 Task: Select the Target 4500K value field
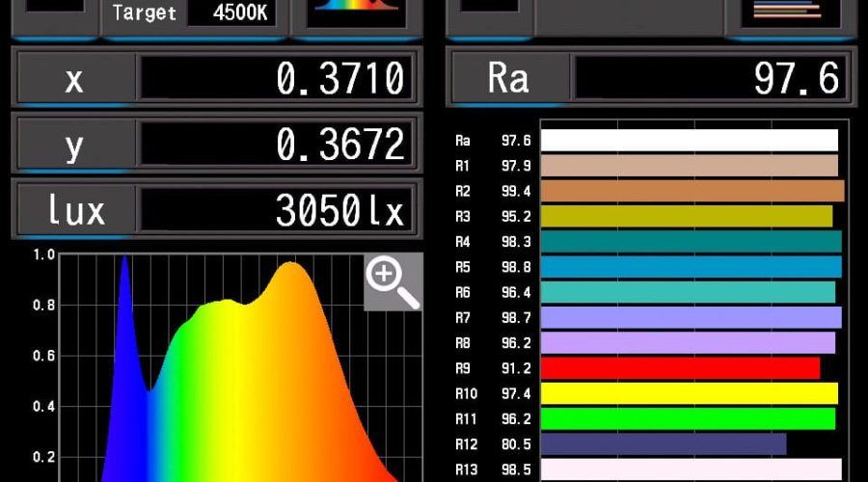coord(231,13)
